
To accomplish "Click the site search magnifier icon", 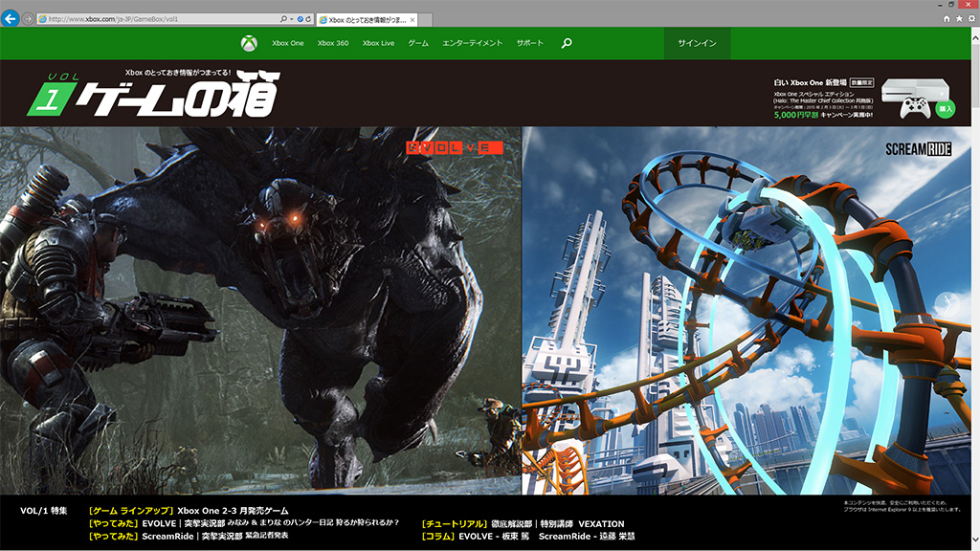I will point(567,43).
